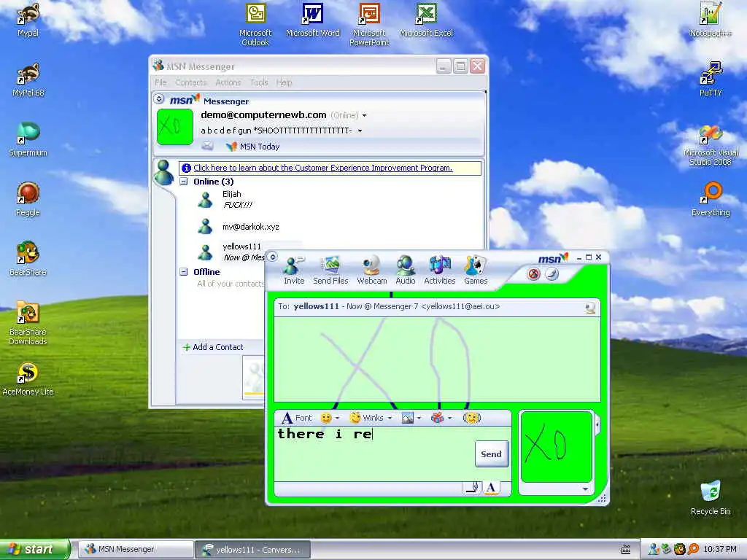Screen dimensions: 747x560
Task: Open the Help menu
Action: click(284, 82)
